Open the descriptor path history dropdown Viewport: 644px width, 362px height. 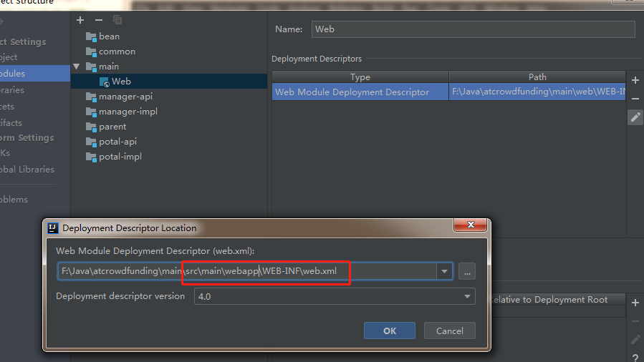tap(444, 271)
